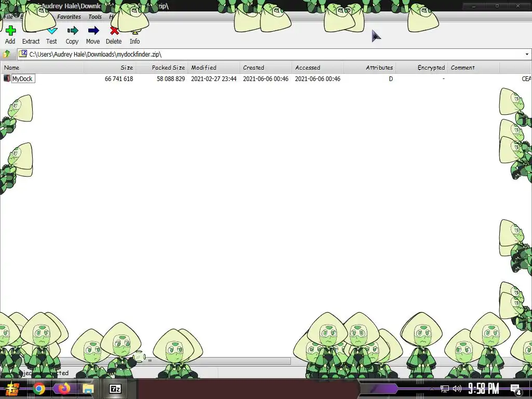This screenshot has height=399, width=532.
Task: Open the Tools menu
Action: point(95,17)
